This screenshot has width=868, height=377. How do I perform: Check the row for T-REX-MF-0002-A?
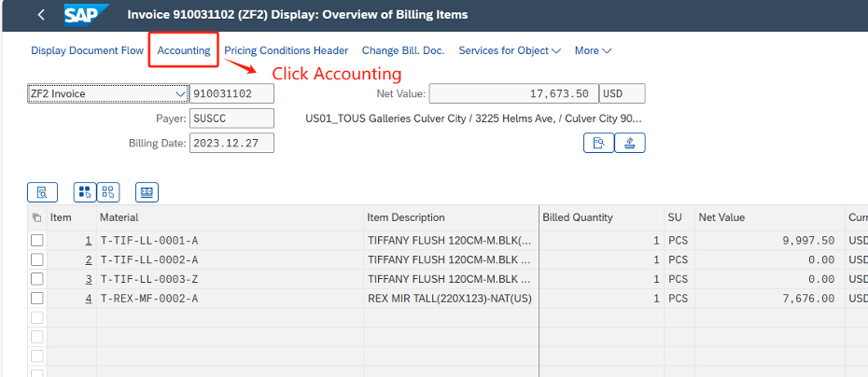click(x=36, y=298)
